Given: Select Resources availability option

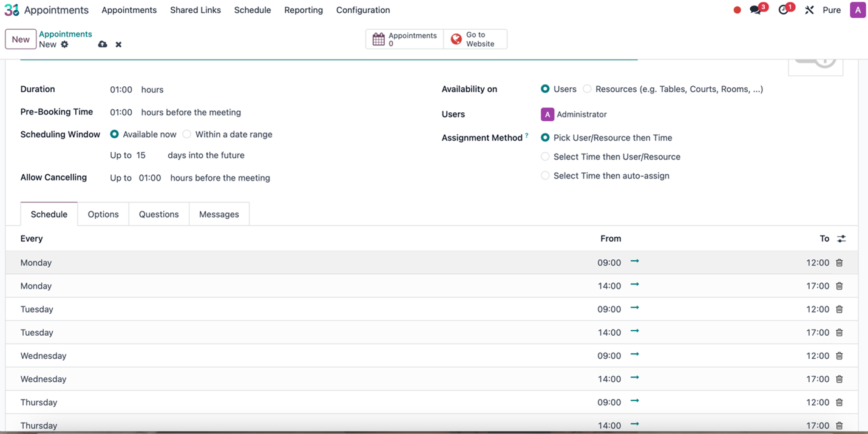Looking at the screenshot, I should [x=587, y=89].
